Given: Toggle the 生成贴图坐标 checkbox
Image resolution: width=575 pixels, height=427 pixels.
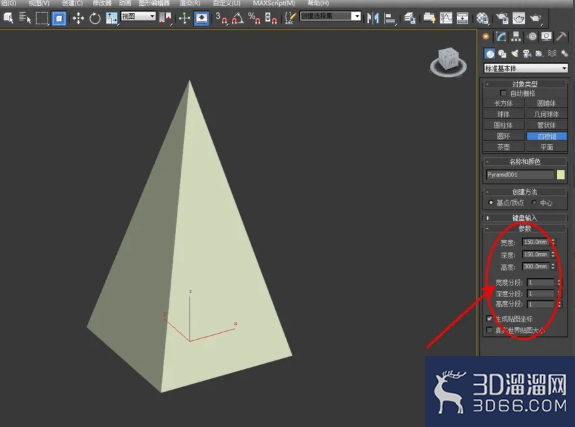Looking at the screenshot, I should [489, 318].
